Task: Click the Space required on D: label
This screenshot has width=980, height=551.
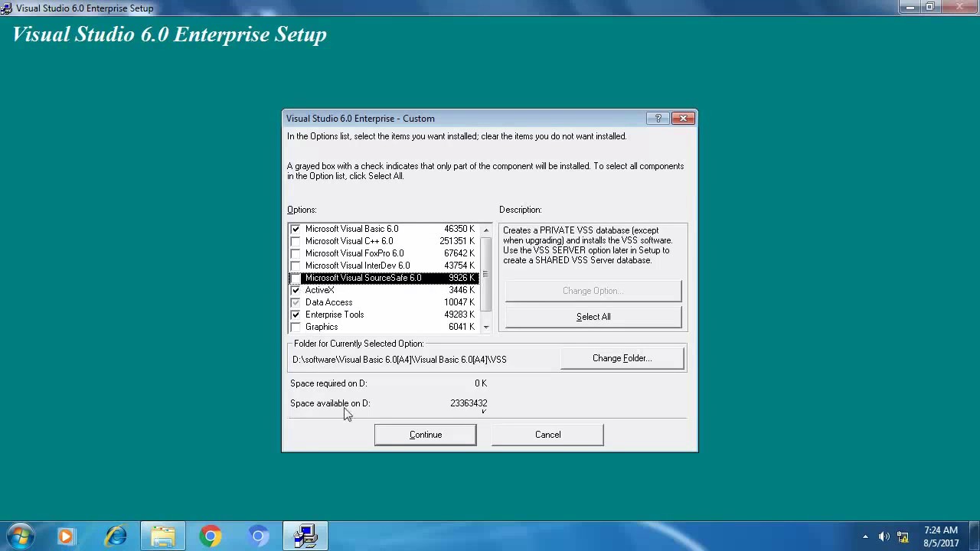Action: [328, 383]
